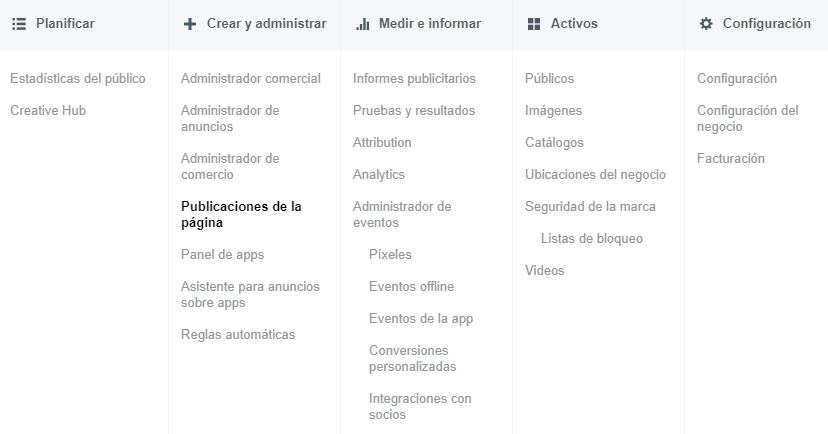Go to Administrador comercial
Viewport: 828px width, 434px height.
click(x=250, y=79)
